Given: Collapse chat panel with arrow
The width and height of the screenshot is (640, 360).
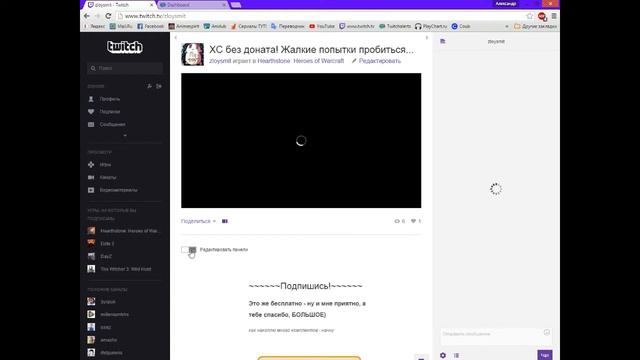Looking at the screenshot, I should tap(427, 38).
